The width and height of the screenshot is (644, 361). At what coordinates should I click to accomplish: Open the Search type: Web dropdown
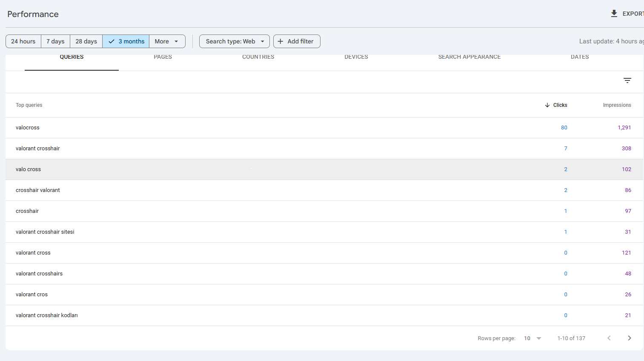(235, 41)
